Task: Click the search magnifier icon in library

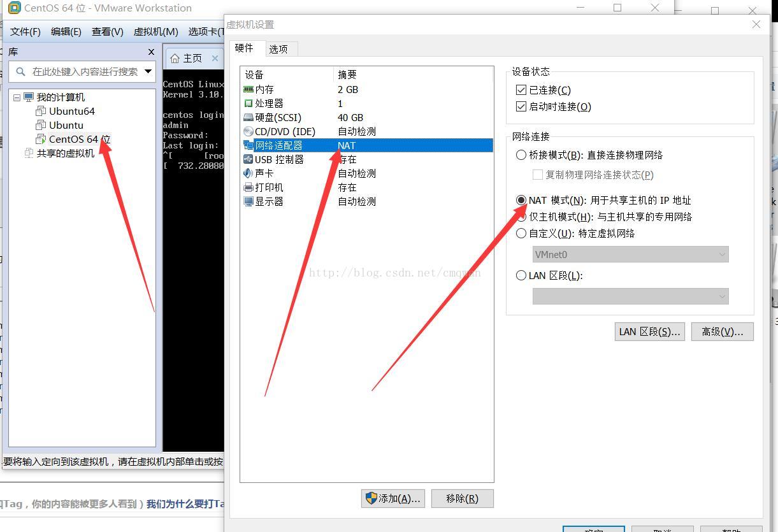Action: pyautogui.click(x=20, y=71)
